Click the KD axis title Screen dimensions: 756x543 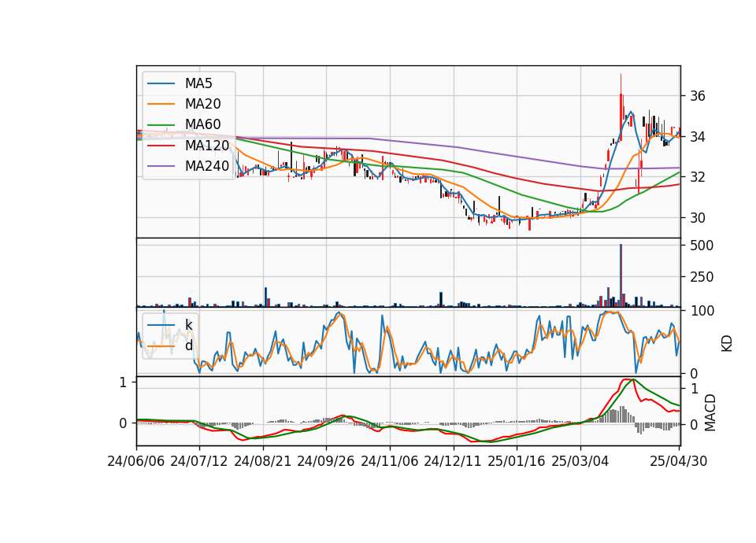727,344
